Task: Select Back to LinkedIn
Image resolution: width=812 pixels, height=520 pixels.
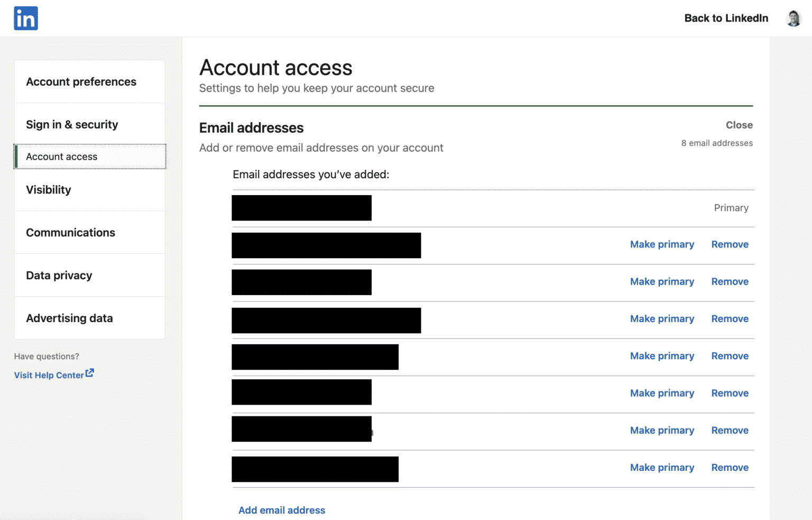Action: 726,18
